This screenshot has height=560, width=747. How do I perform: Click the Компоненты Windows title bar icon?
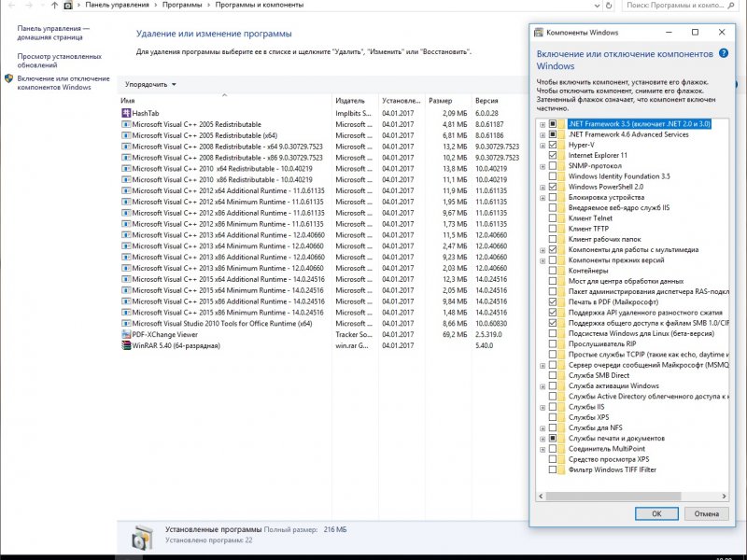pos(539,33)
